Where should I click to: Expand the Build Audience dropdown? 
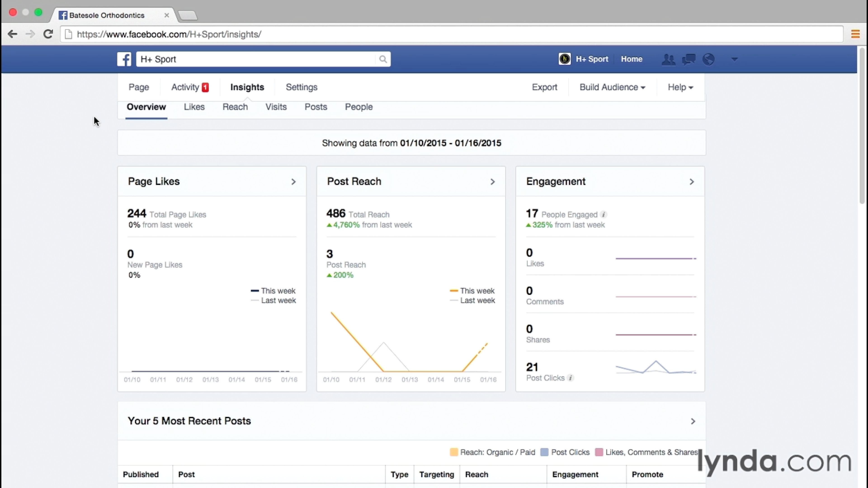tap(612, 87)
